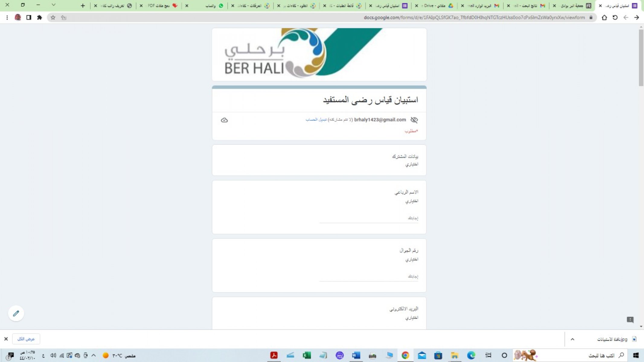Expand the tab search chevron

[53, 5]
